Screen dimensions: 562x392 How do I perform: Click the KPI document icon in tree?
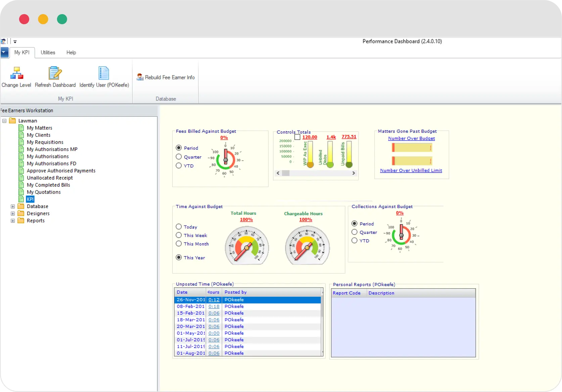coord(21,199)
